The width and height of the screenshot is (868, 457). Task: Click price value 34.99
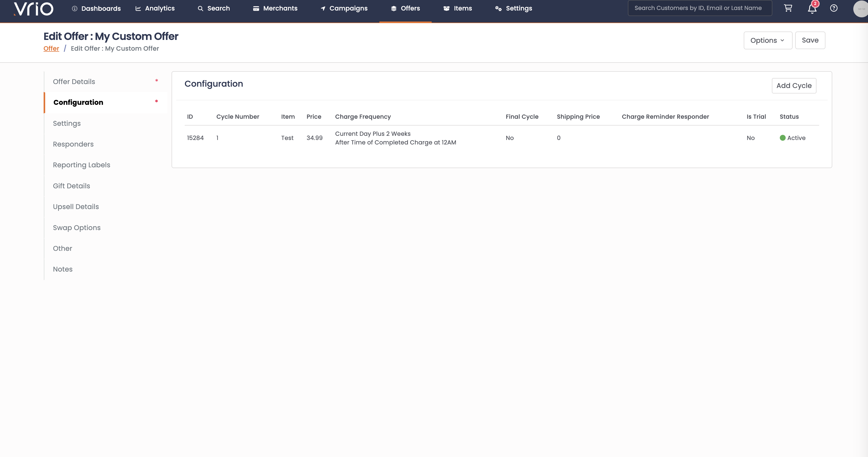(314, 138)
